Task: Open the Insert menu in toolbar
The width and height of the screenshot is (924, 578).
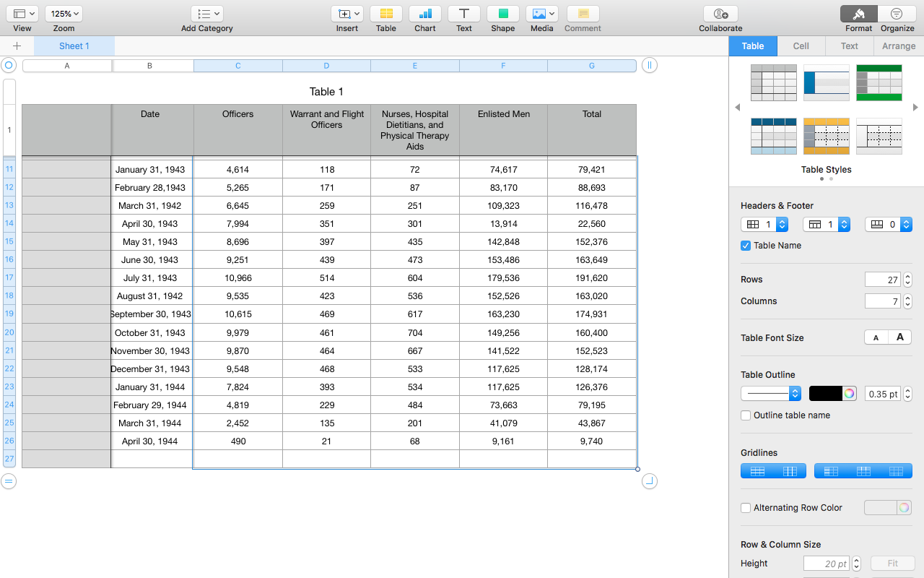Action: [346, 14]
